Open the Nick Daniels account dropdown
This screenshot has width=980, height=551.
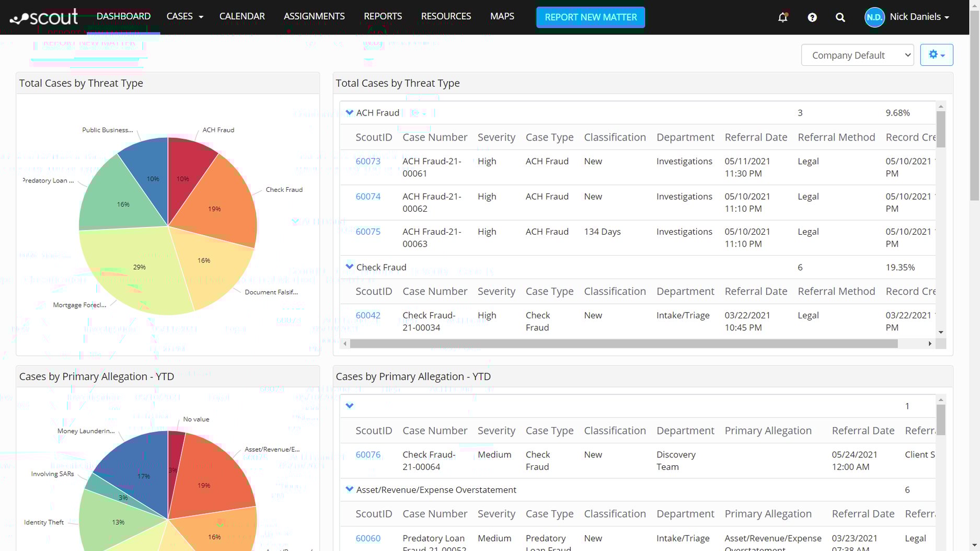pyautogui.click(x=918, y=16)
